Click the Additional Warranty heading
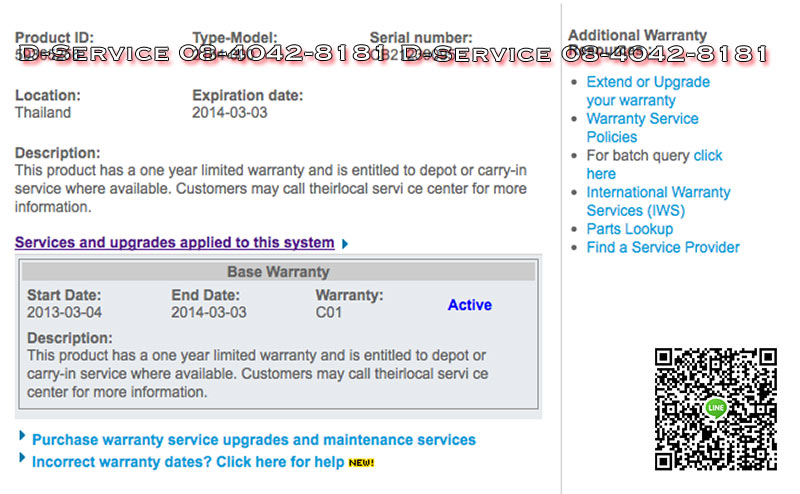 point(637,35)
